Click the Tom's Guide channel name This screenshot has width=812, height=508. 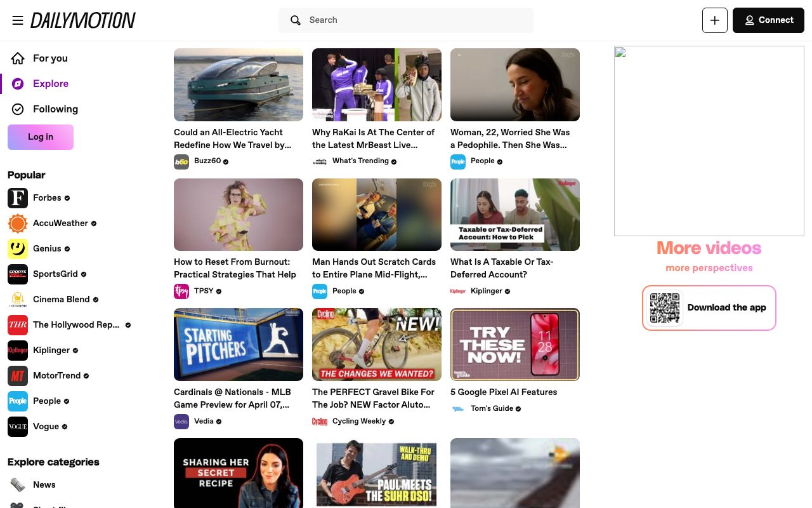(x=492, y=409)
